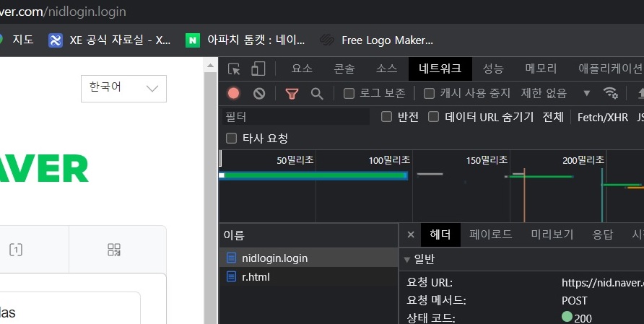This screenshot has height=324, width=644.
Task: Click the page scrollbar up arrow
Action: pyautogui.click(x=210, y=65)
